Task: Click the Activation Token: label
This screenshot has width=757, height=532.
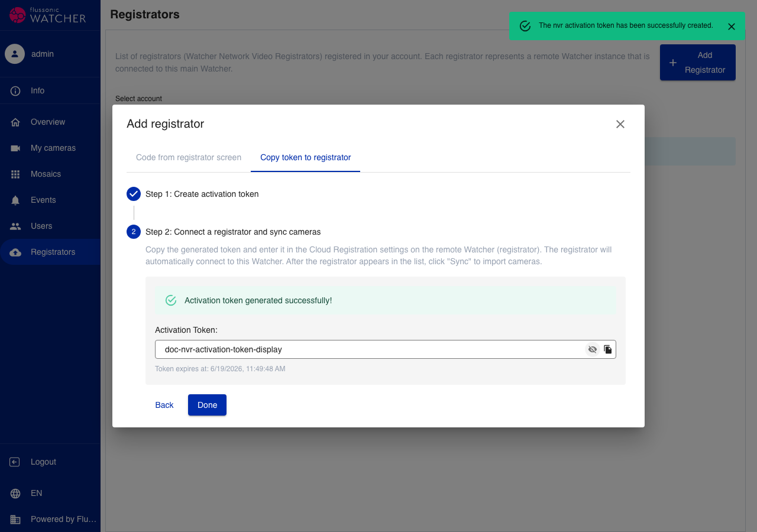Action: click(186, 330)
